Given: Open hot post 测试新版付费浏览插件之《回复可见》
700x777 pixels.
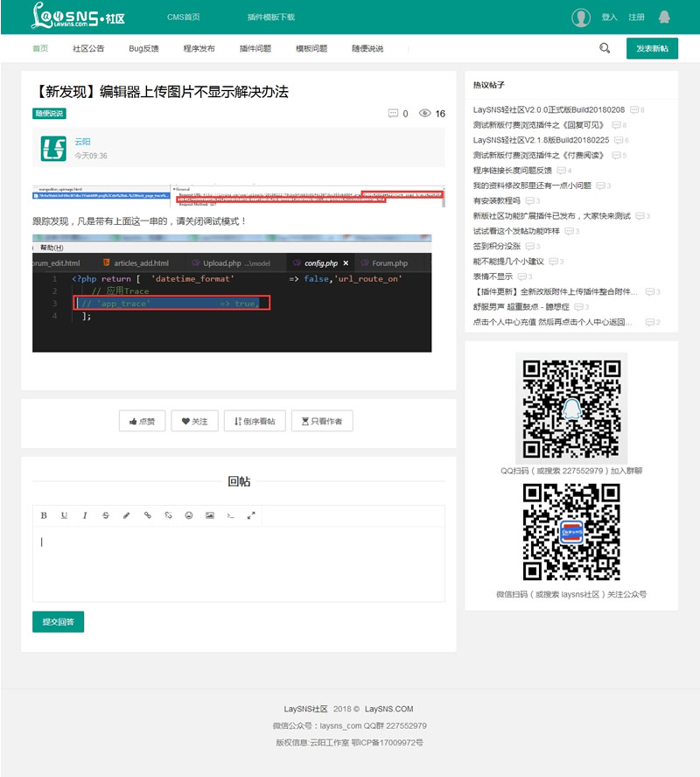Looking at the screenshot, I should click(x=540, y=125).
